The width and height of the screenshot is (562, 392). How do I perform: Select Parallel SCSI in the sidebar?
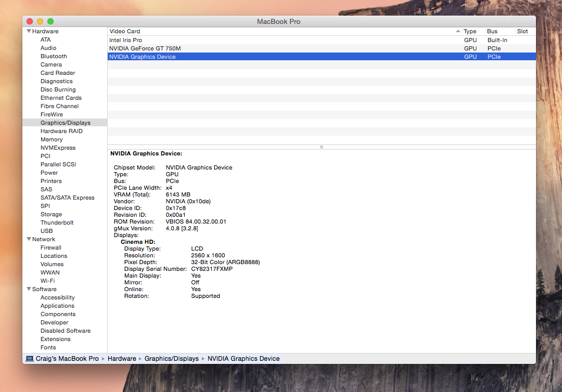58,164
